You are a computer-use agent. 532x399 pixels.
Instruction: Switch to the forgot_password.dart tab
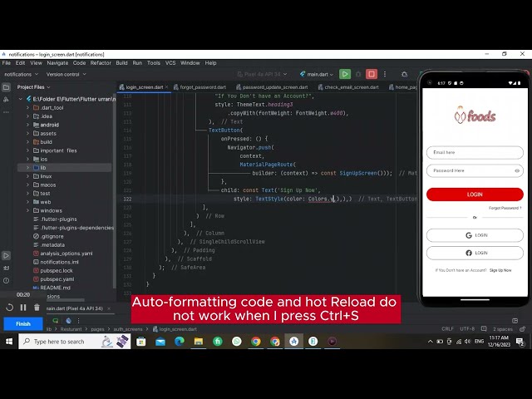pos(199,87)
